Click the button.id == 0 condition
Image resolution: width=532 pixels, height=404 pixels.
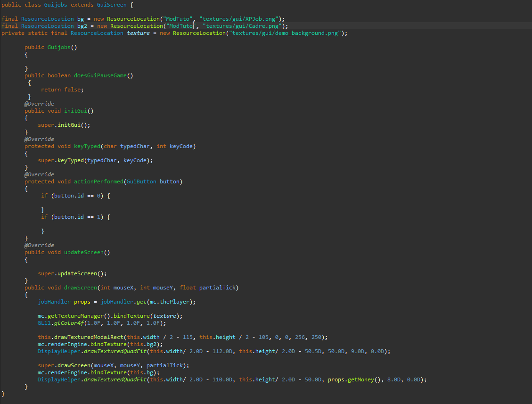click(78, 196)
